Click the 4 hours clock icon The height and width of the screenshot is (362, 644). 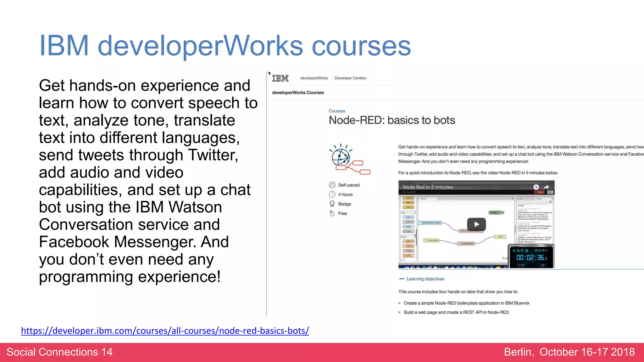point(332,194)
